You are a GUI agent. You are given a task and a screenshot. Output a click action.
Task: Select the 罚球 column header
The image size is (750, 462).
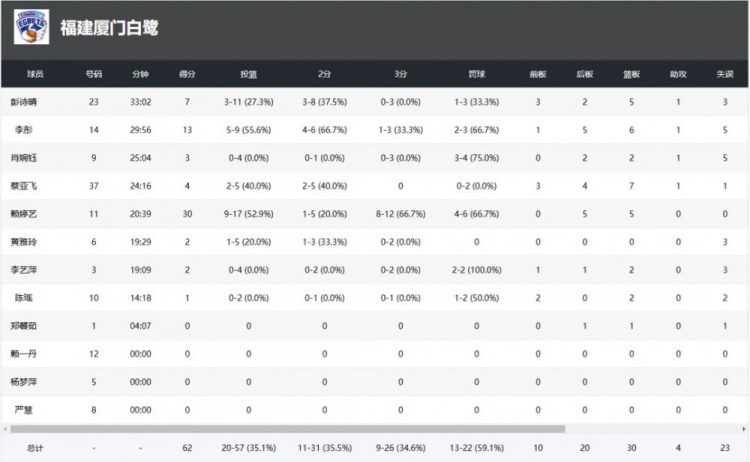pos(477,74)
